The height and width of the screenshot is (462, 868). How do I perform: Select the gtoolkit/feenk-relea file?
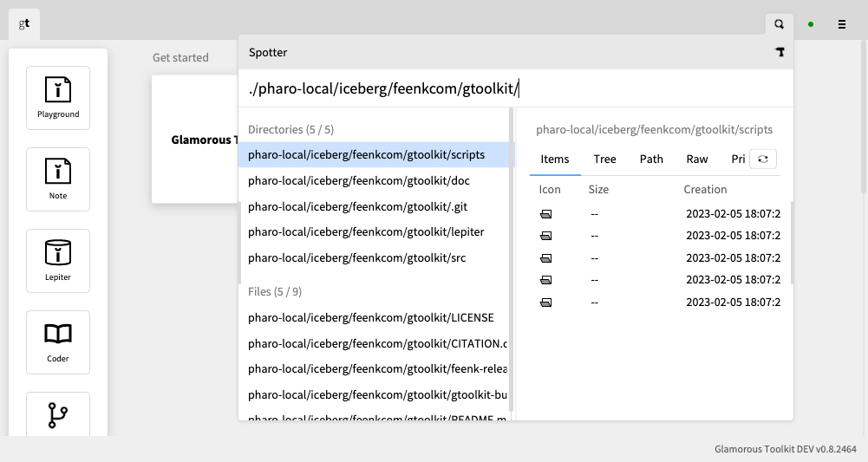[x=375, y=369]
